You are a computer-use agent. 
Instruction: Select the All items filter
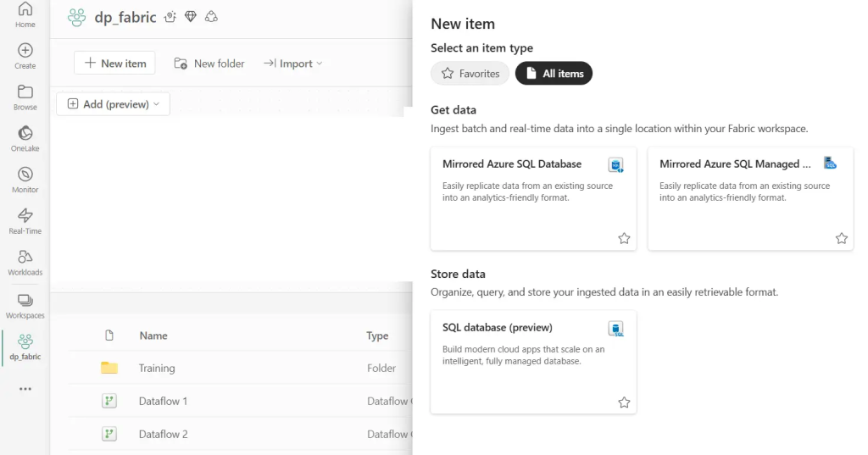coord(554,73)
